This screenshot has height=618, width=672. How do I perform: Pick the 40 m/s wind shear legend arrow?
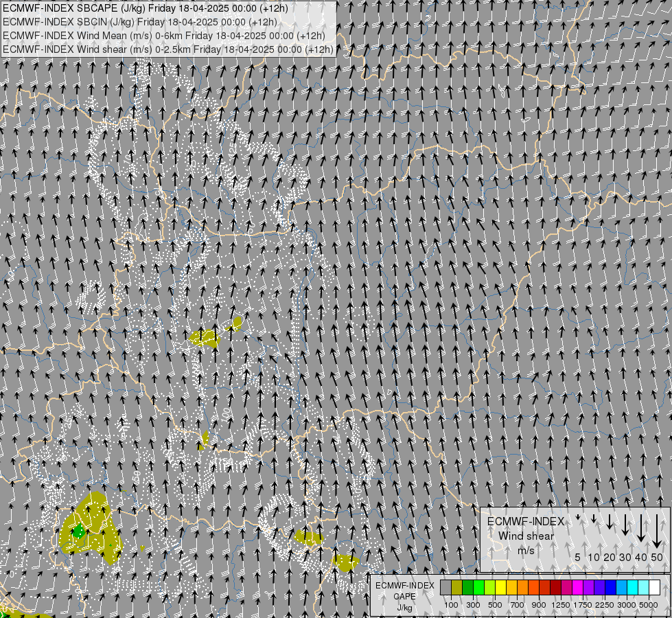point(640,528)
